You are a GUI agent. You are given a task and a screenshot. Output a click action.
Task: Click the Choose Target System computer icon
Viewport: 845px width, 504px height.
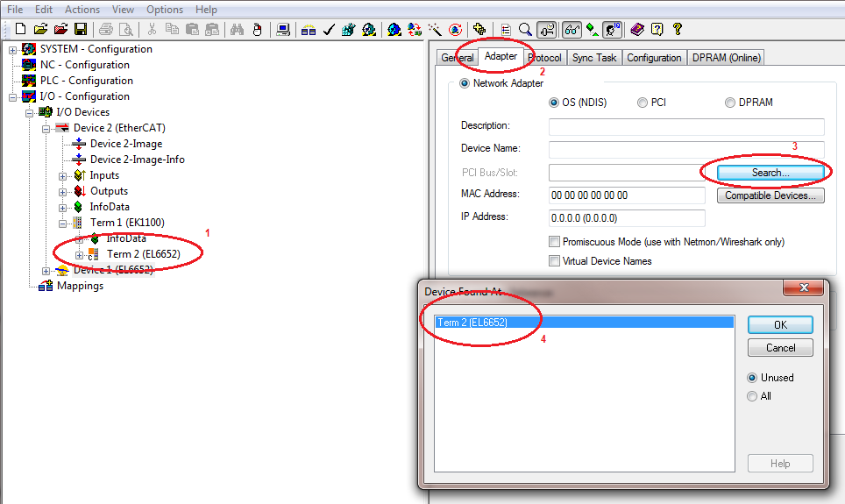[x=283, y=29]
